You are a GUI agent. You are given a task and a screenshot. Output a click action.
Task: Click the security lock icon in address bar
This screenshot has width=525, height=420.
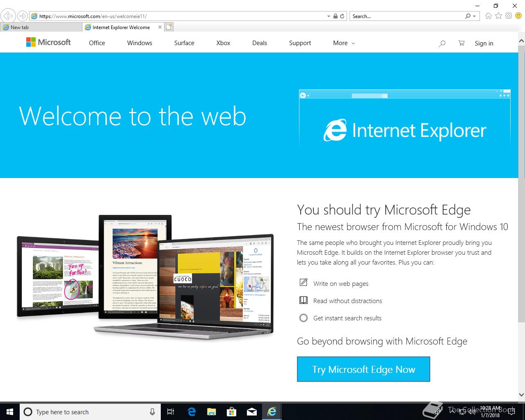click(x=336, y=16)
